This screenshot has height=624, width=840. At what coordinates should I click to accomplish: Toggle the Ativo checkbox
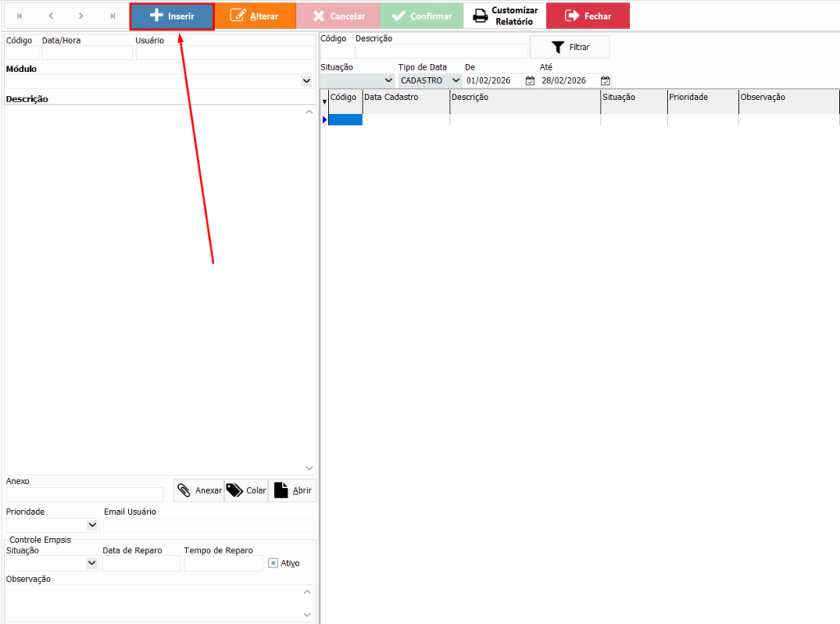pos(274,563)
